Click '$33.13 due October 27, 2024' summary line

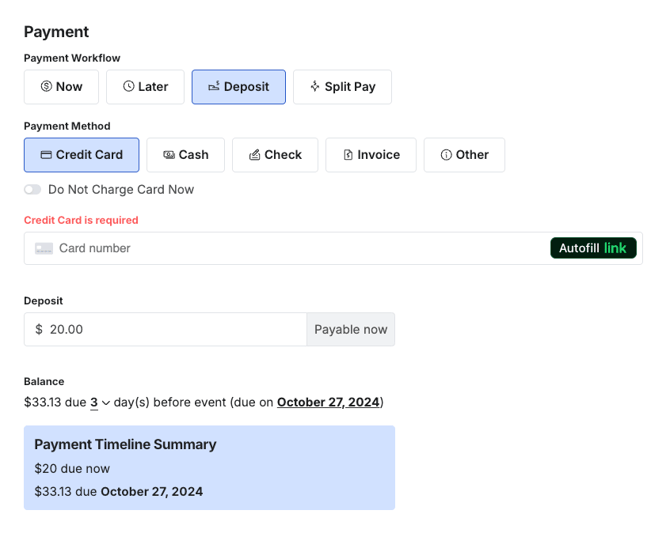pos(119,492)
